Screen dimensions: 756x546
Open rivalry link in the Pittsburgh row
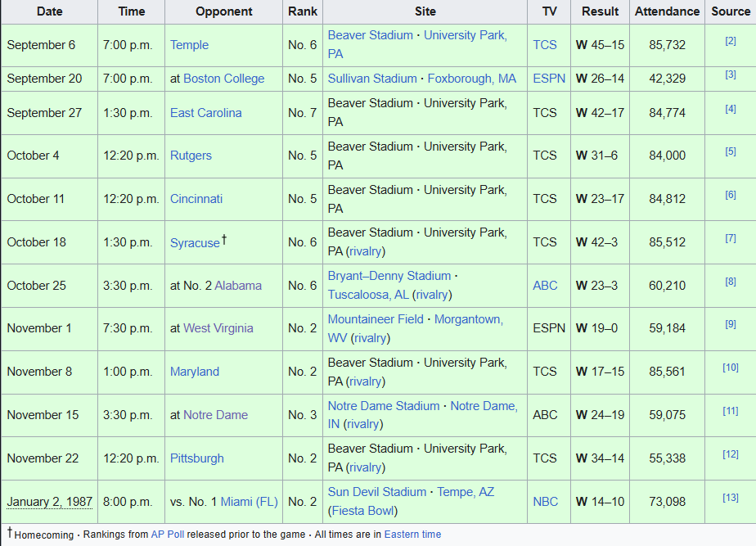pos(366,467)
